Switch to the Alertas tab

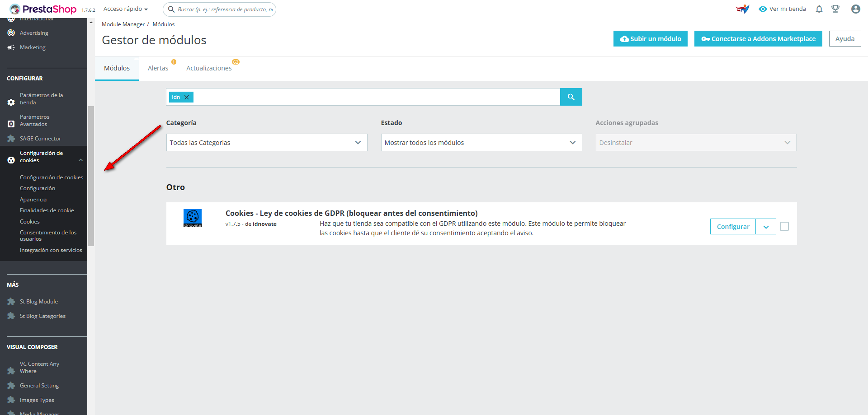tap(158, 68)
